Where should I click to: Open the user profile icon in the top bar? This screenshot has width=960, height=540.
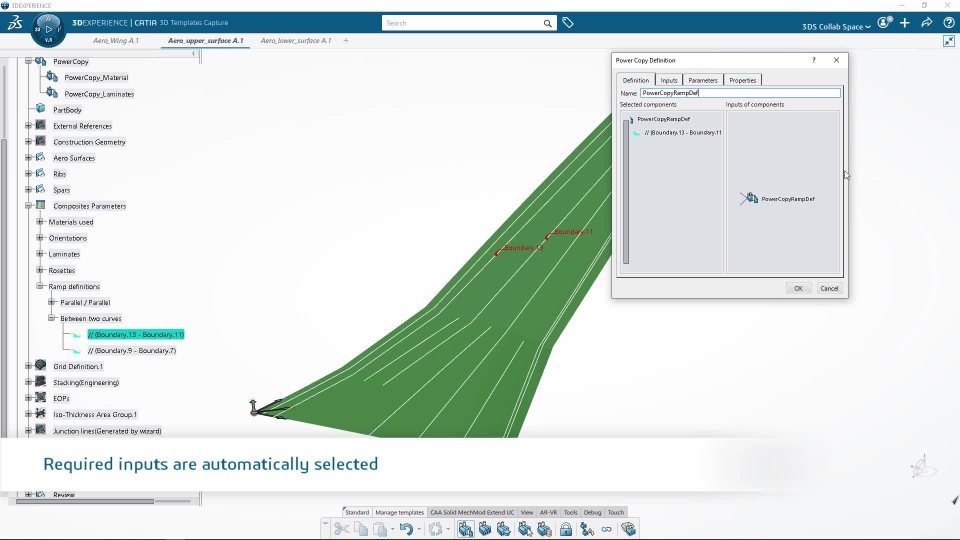884,23
